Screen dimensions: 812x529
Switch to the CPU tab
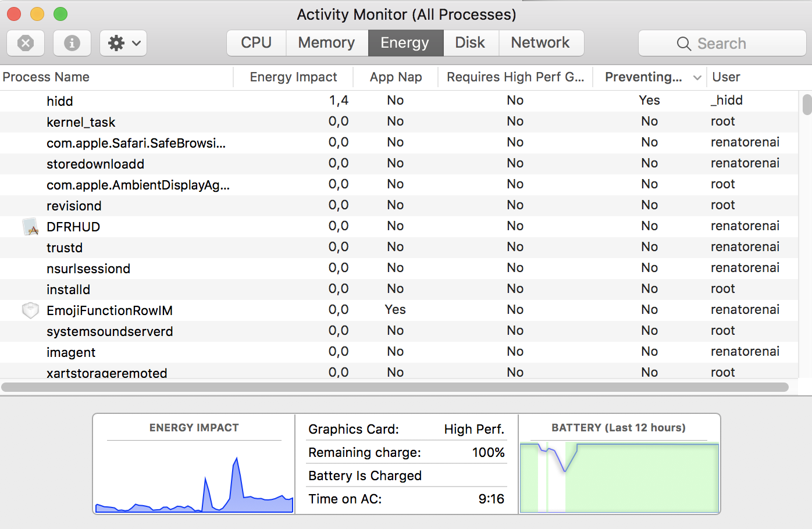click(257, 43)
